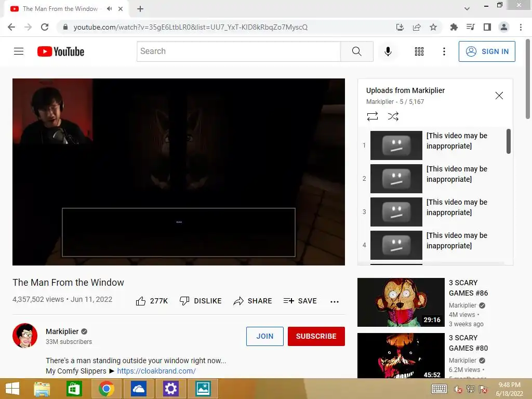
Task: Open 3 SCARY GAMES #80 thumbnail
Action: 401,355
